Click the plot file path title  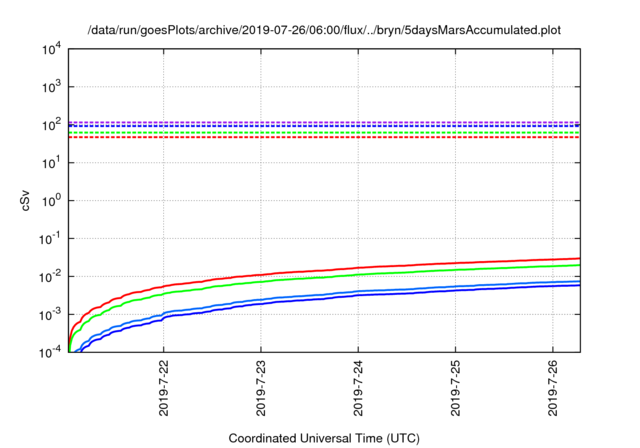click(324, 30)
